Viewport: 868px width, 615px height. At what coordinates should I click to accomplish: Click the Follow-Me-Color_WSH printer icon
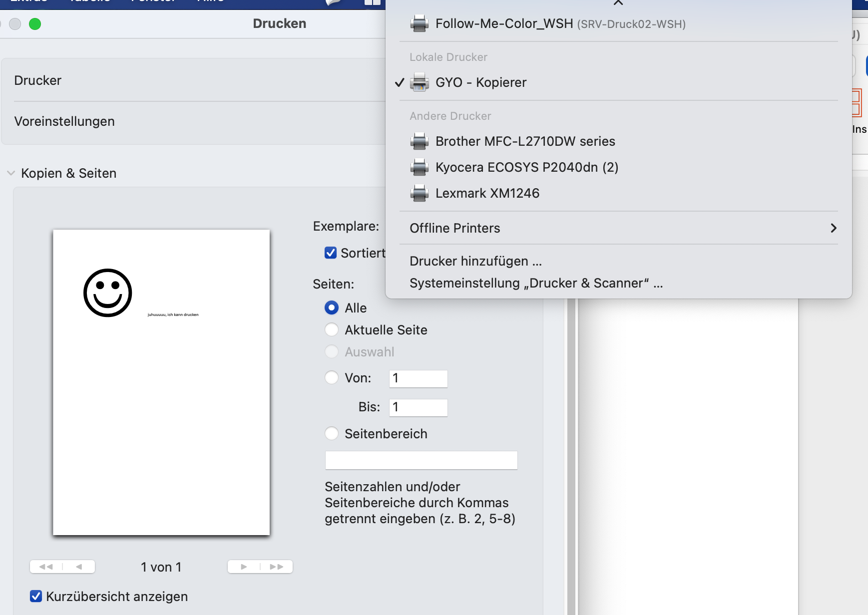click(419, 23)
